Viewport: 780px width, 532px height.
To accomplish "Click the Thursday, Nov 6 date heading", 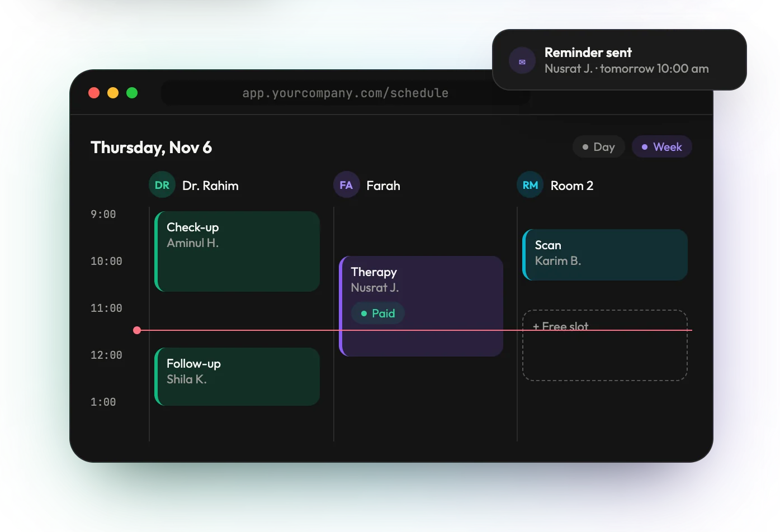I will click(x=151, y=148).
